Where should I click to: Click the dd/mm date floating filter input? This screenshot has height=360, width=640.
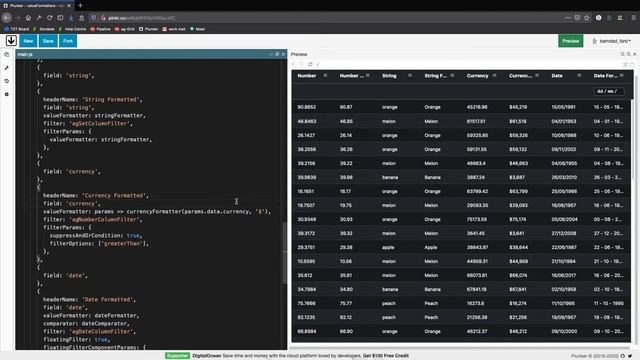[608, 91]
